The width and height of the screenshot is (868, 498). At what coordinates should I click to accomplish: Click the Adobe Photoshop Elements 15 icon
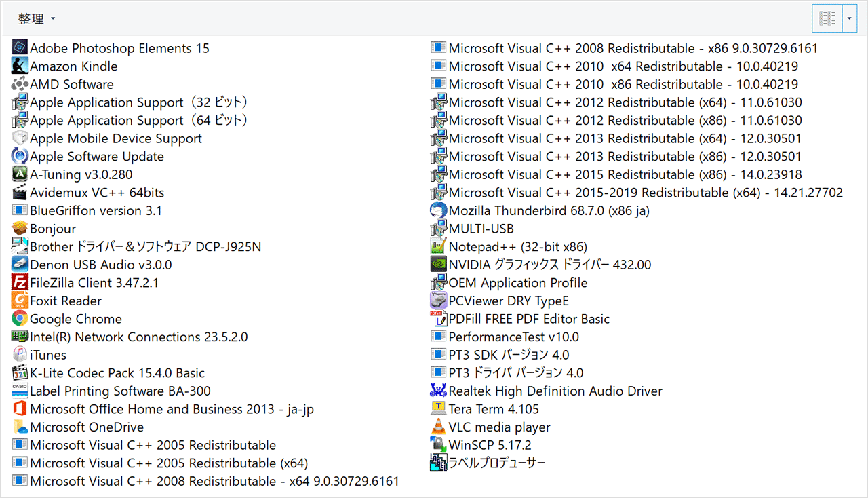tap(20, 47)
